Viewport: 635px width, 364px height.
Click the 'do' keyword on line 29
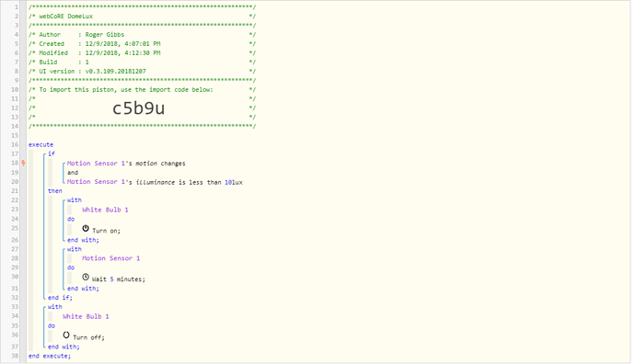[x=71, y=267]
